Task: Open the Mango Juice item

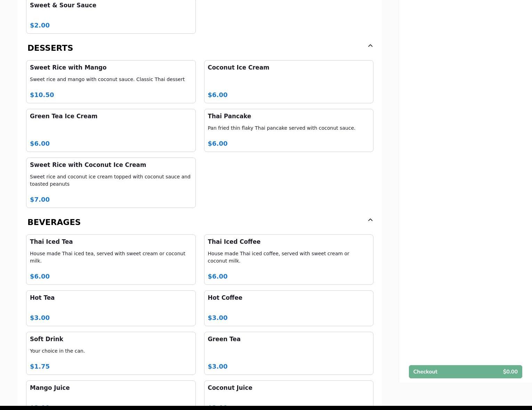Action: tap(111, 393)
